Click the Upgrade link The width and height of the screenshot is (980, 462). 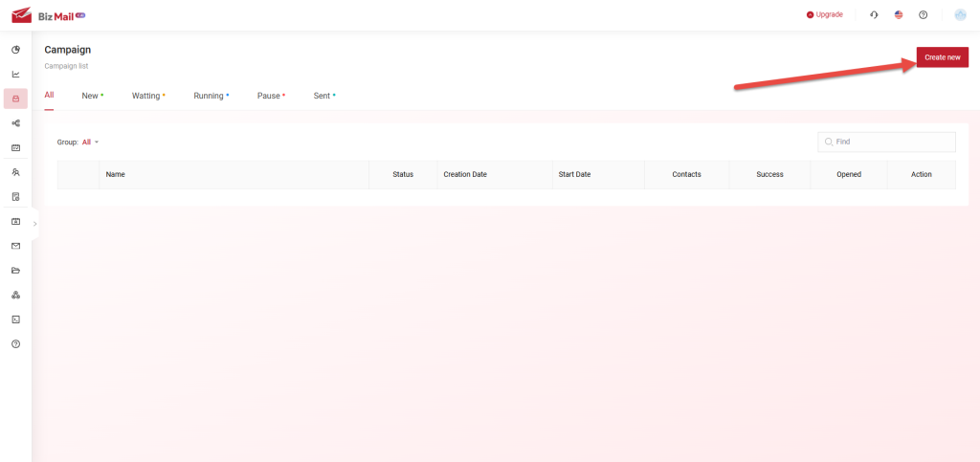[825, 15]
